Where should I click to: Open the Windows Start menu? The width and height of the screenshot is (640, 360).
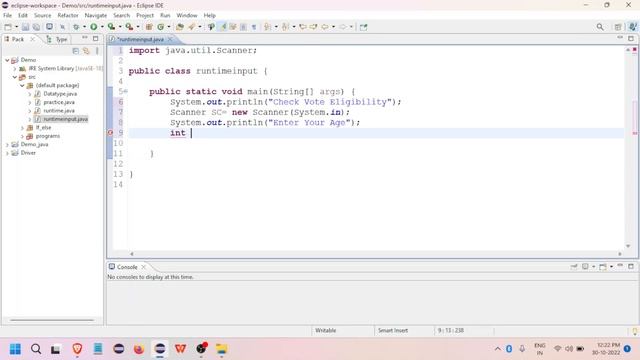[15, 349]
